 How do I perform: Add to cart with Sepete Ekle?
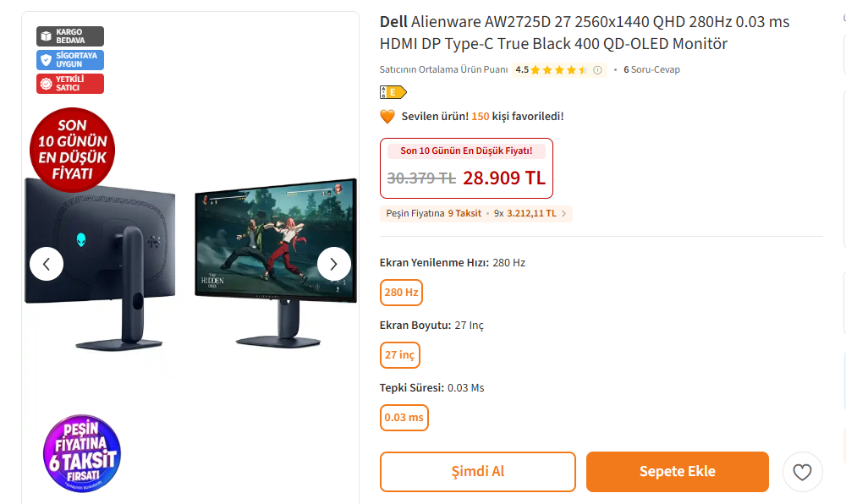pyautogui.click(x=677, y=472)
